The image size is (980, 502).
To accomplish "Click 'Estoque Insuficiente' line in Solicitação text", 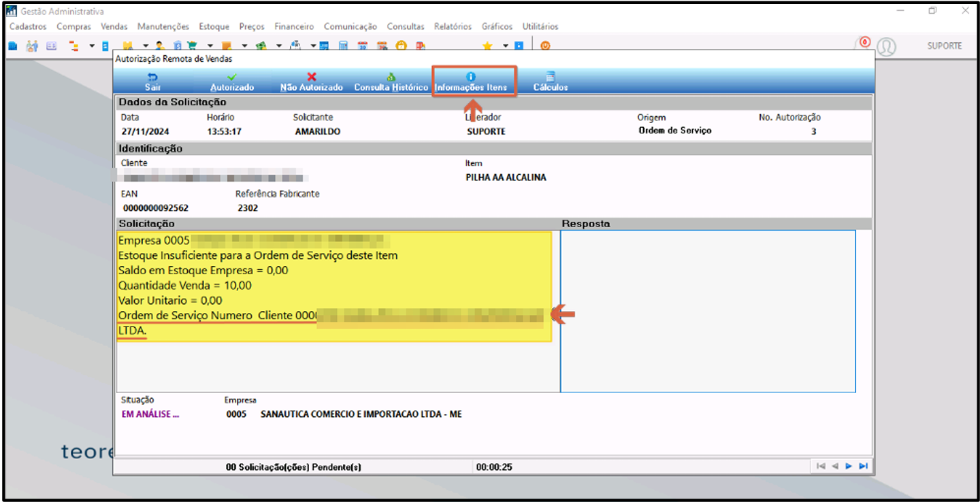I will (258, 255).
